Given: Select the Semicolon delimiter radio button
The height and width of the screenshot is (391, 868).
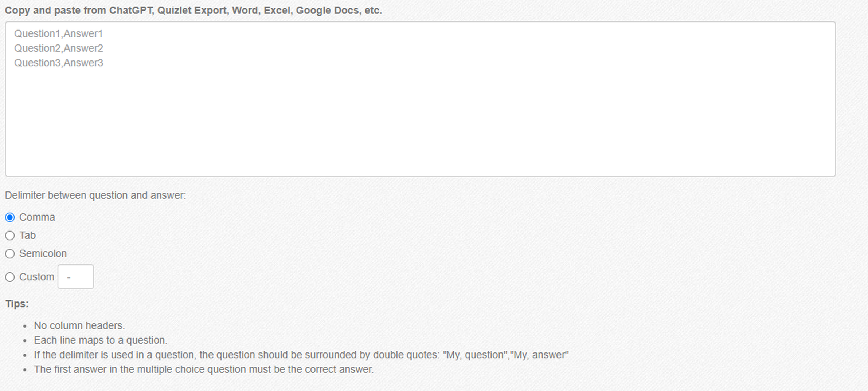Looking at the screenshot, I should 10,254.
